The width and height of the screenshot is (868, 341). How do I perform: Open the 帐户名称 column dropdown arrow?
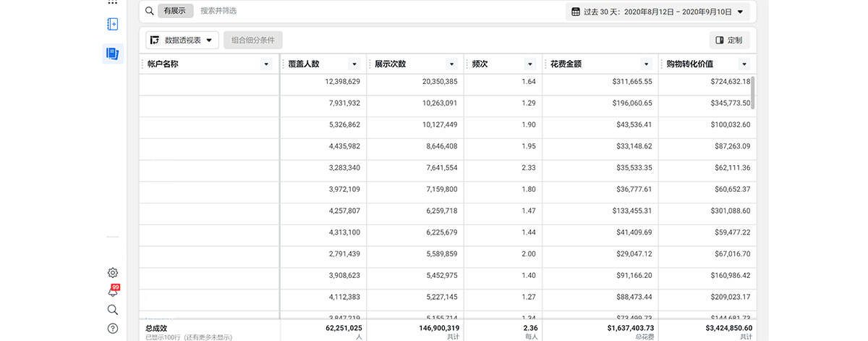click(x=265, y=64)
